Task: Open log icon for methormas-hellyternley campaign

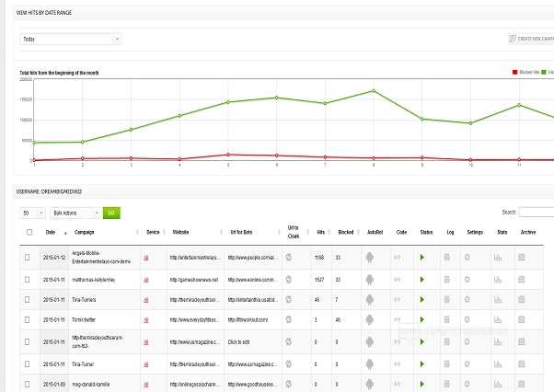Action: coord(447,279)
